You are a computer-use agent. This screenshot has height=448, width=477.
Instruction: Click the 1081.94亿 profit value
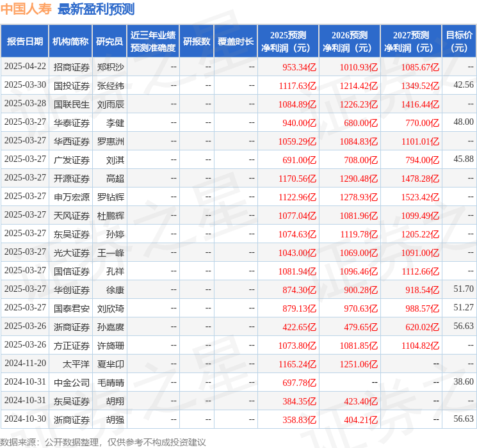pyautogui.click(x=298, y=271)
